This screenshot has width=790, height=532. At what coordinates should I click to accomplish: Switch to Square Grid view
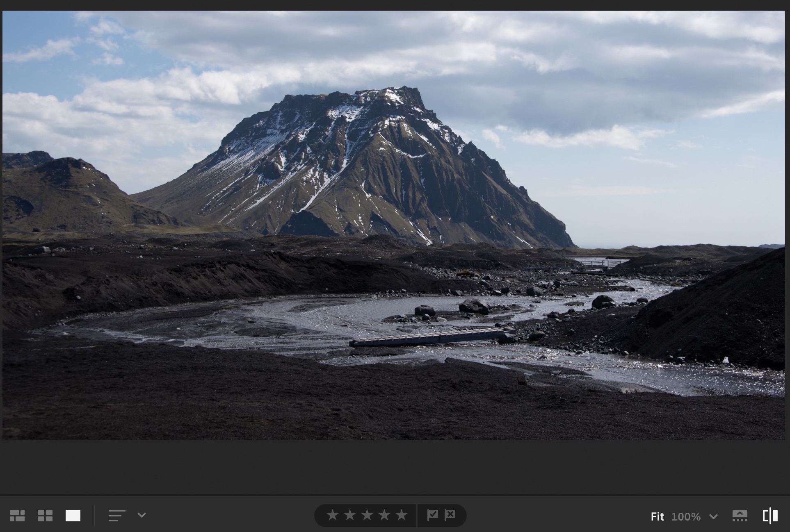click(x=45, y=516)
